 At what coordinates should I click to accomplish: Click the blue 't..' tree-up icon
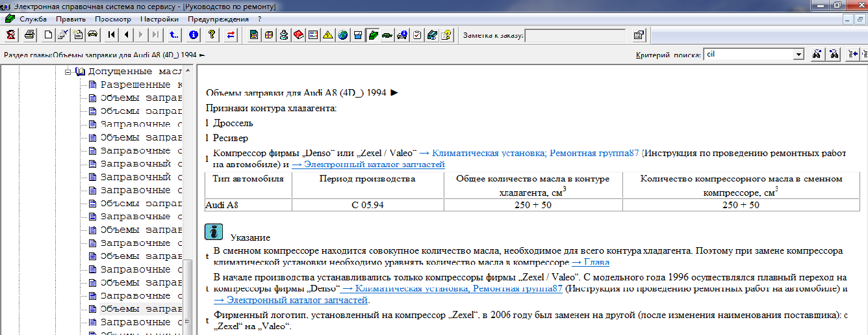[174, 35]
